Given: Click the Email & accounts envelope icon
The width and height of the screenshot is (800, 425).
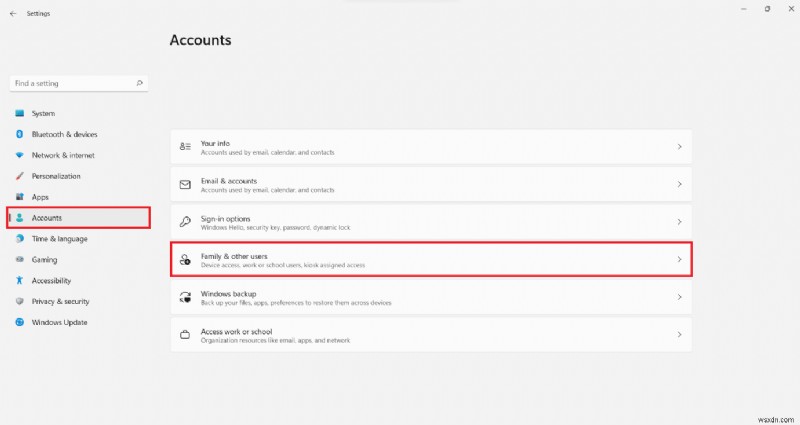Looking at the screenshot, I should [185, 184].
